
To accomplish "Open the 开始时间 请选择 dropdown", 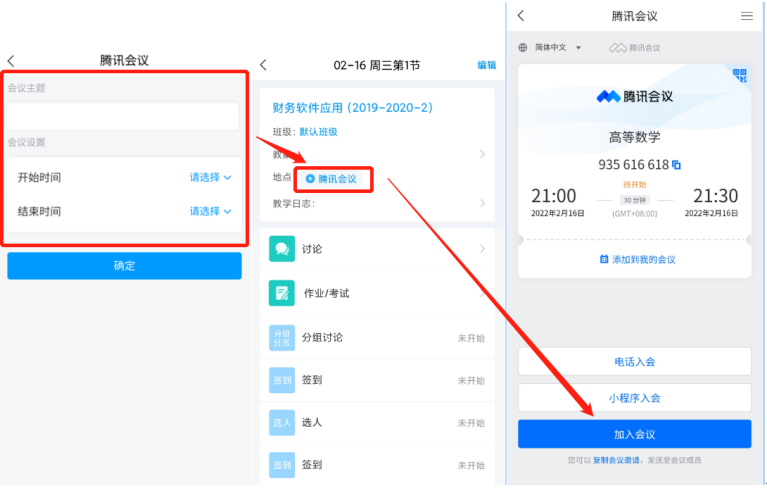I will (210, 177).
